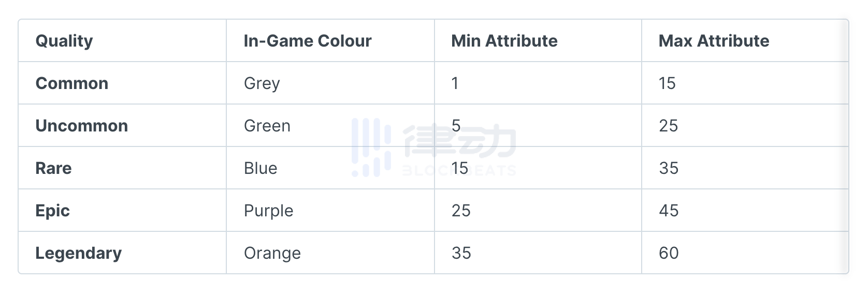
Task: Select Uncommon's max attribute value 25
Action: click(669, 126)
